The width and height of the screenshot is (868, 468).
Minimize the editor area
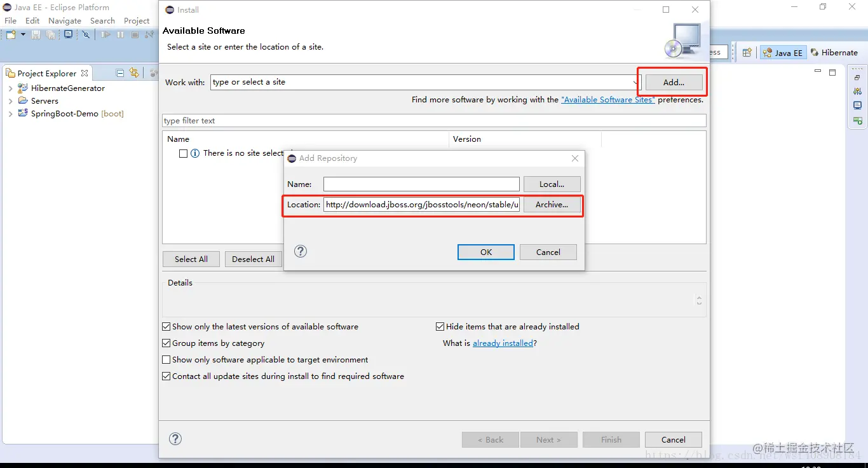[818, 72]
